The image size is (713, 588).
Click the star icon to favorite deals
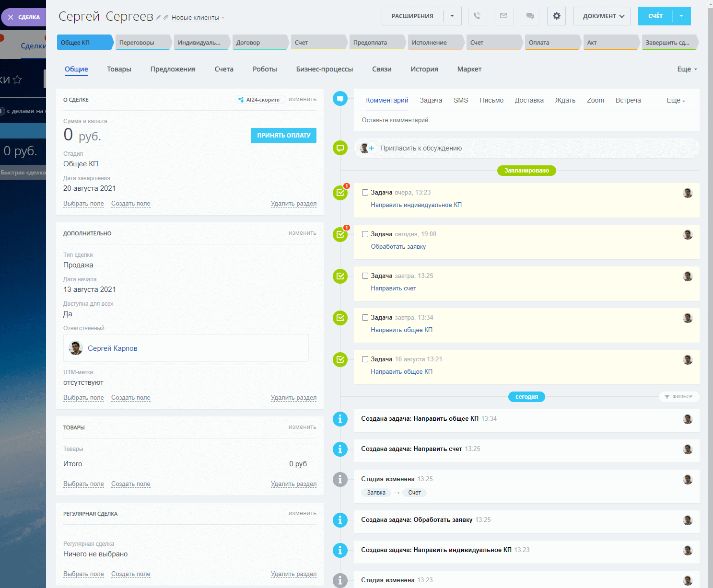(17, 80)
